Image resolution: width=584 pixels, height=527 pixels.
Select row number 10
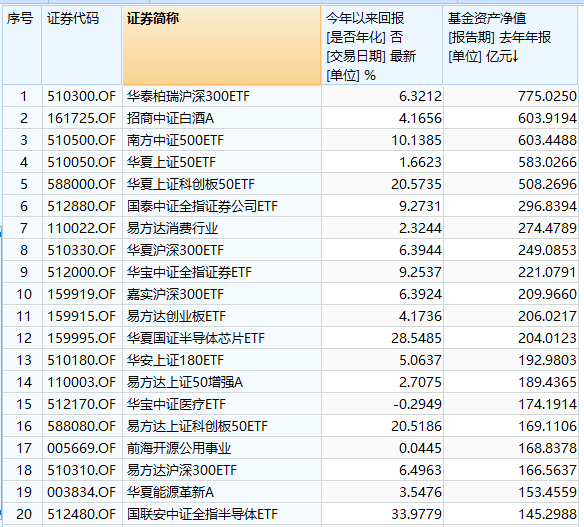coord(24,294)
